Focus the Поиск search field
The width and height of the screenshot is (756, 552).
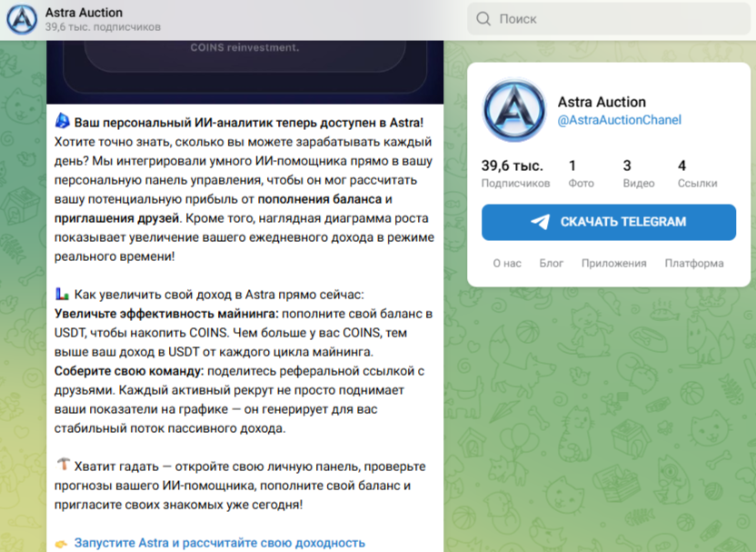[x=609, y=19]
